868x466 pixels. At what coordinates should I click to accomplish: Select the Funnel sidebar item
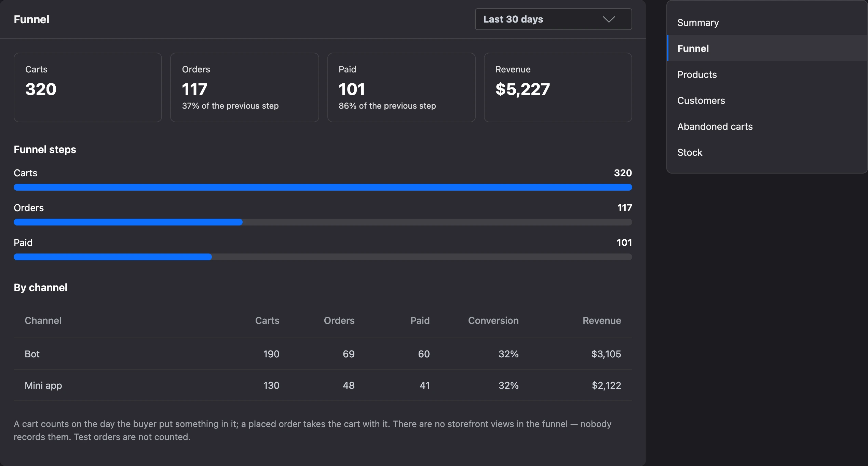[x=767, y=48]
